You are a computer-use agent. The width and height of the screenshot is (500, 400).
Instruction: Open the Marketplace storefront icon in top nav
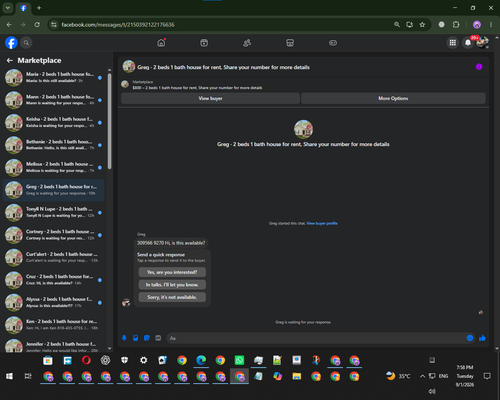[x=290, y=43]
